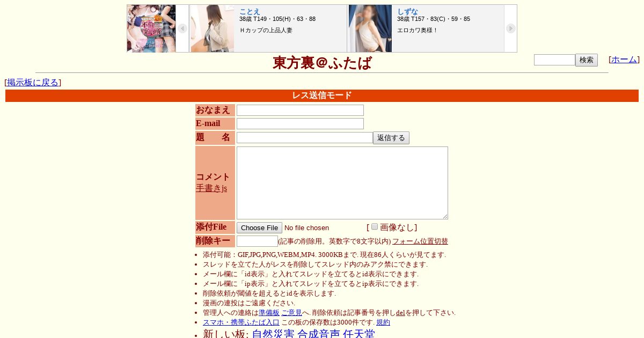Click inside the コメント textarea
Viewport: 644px width, 338px height.
pos(342,183)
